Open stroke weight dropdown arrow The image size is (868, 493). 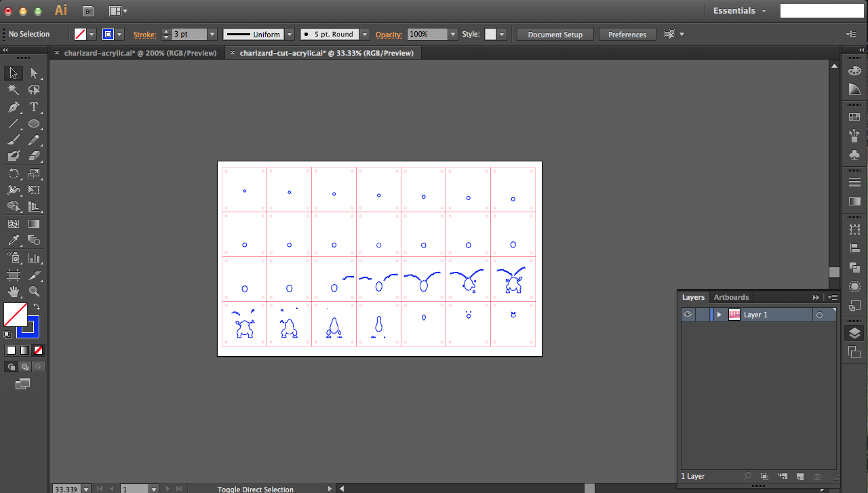(212, 34)
